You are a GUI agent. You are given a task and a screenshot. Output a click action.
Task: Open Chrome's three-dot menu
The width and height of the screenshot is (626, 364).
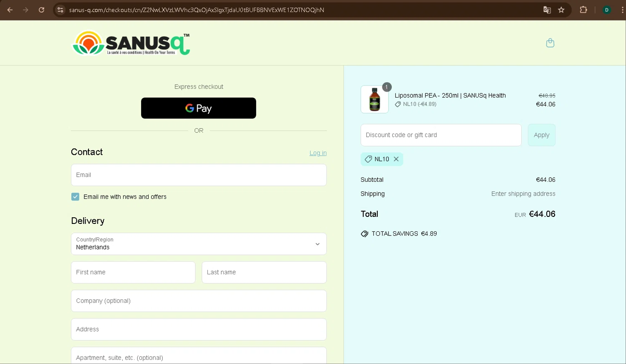(622, 10)
